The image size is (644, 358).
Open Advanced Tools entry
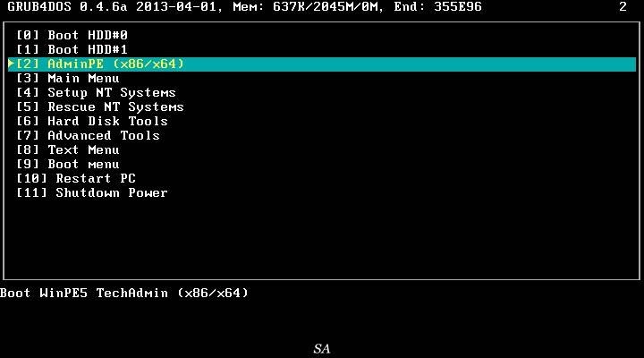click(89, 136)
